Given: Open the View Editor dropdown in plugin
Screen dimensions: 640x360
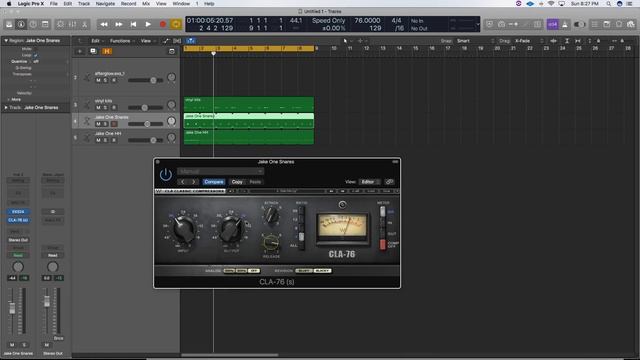Looking at the screenshot, I should pos(370,182).
